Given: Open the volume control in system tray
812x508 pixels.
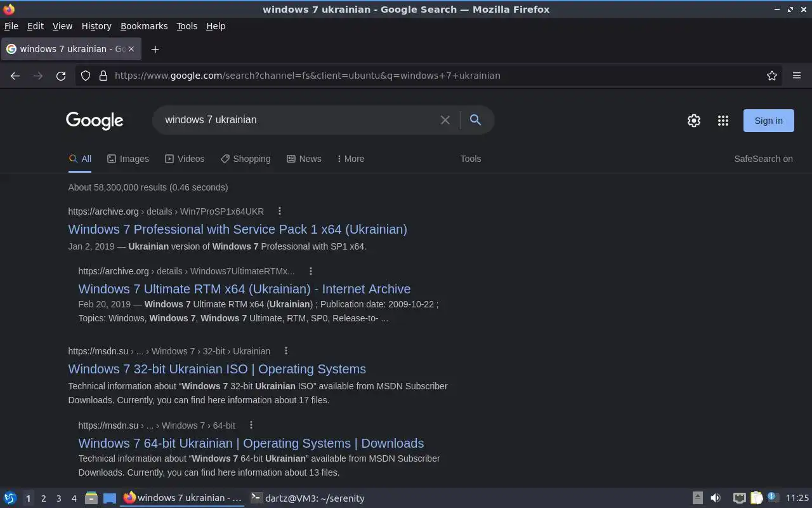Looking at the screenshot, I should pos(716,498).
